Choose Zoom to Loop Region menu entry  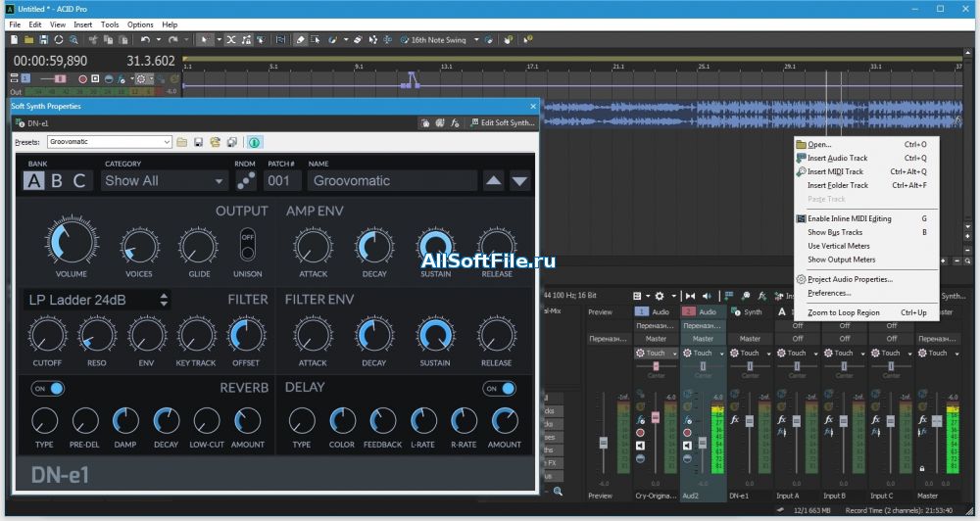[x=865, y=313]
